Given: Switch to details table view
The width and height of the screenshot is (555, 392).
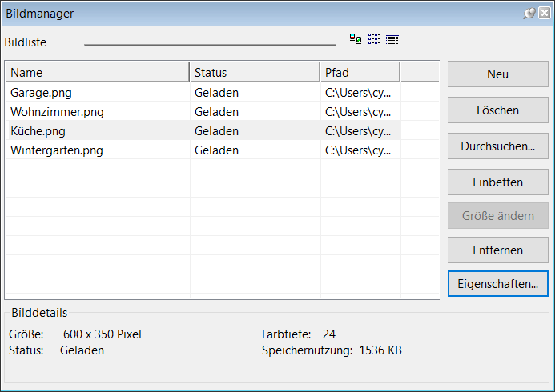Looking at the screenshot, I should [x=392, y=39].
